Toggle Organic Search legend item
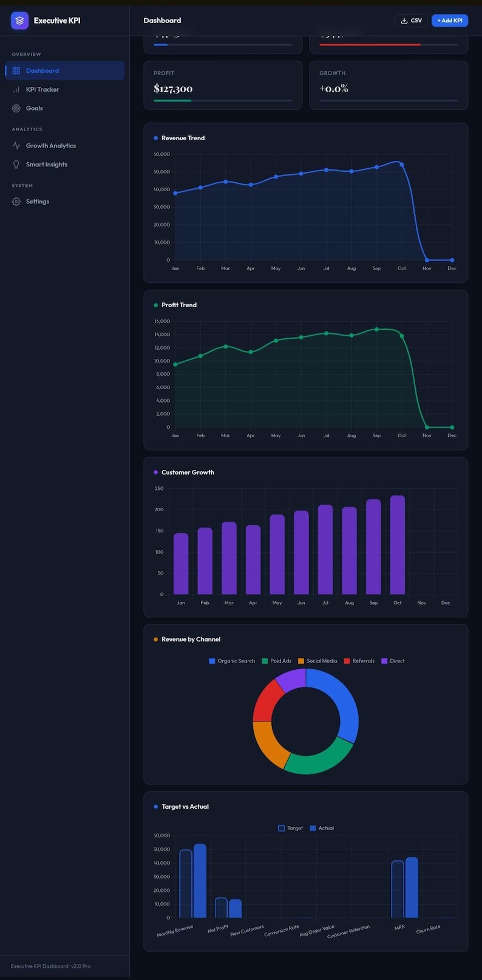This screenshot has height=980, width=482. [x=232, y=661]
